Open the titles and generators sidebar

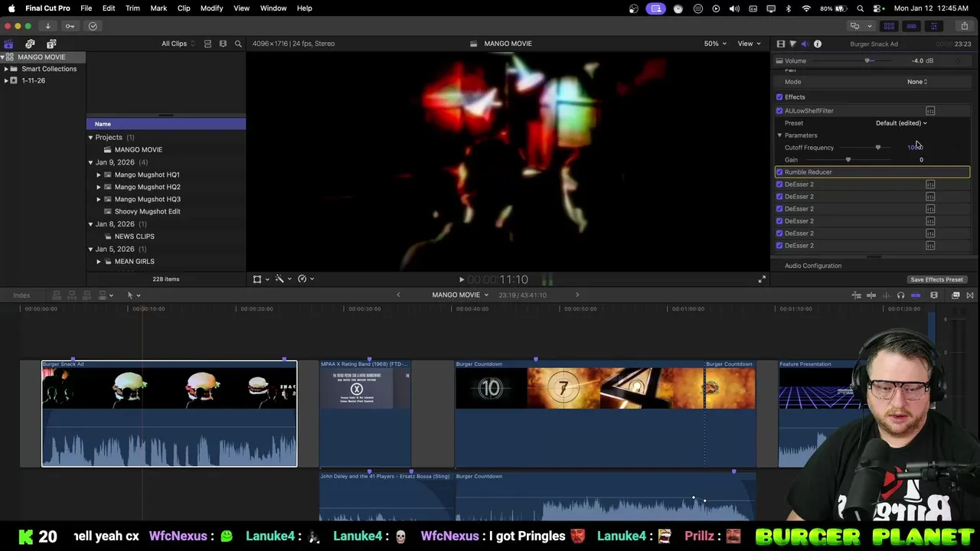click(x=51, y=44)
